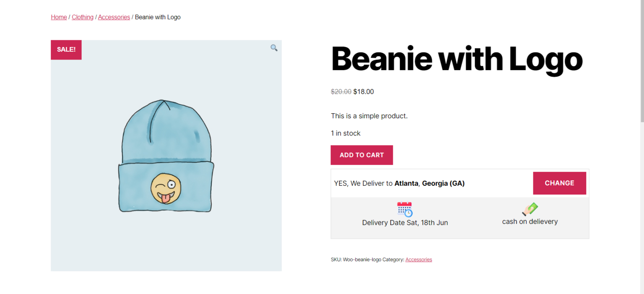
Task: Open the Home breadcrumb link
Action: 59,17
